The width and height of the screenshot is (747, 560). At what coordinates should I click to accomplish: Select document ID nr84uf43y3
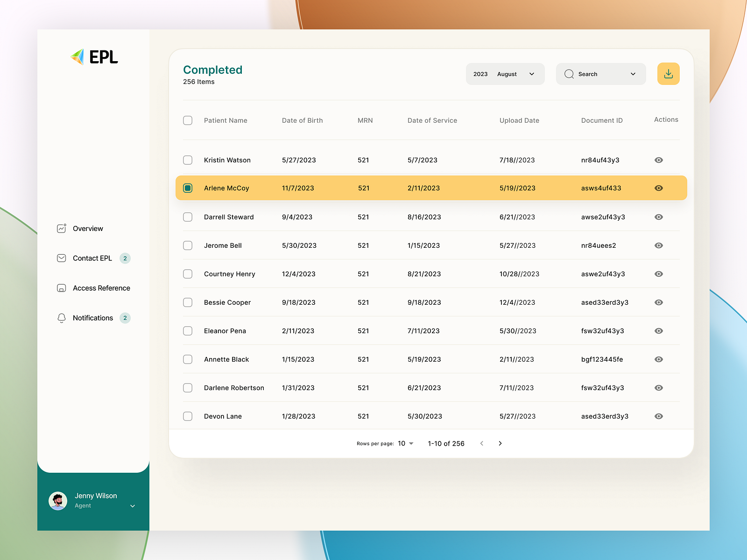click(x=600, y=160)
